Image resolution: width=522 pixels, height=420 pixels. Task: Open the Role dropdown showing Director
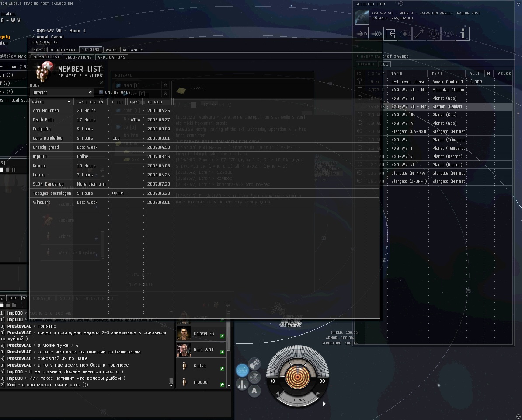point(62,92)
